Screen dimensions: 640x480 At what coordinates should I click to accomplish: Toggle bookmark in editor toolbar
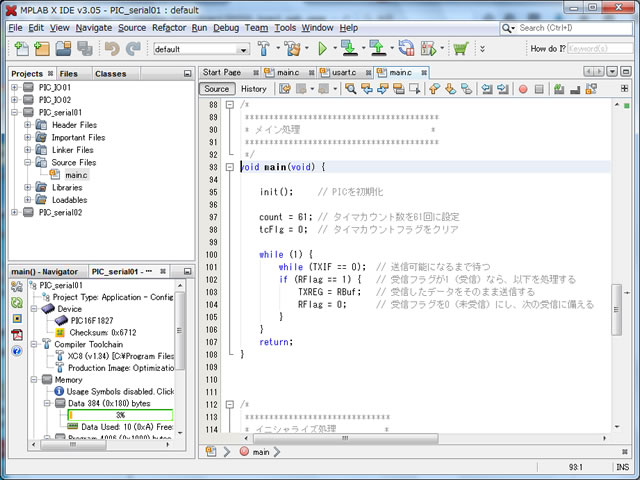click(x=466, y=89)
